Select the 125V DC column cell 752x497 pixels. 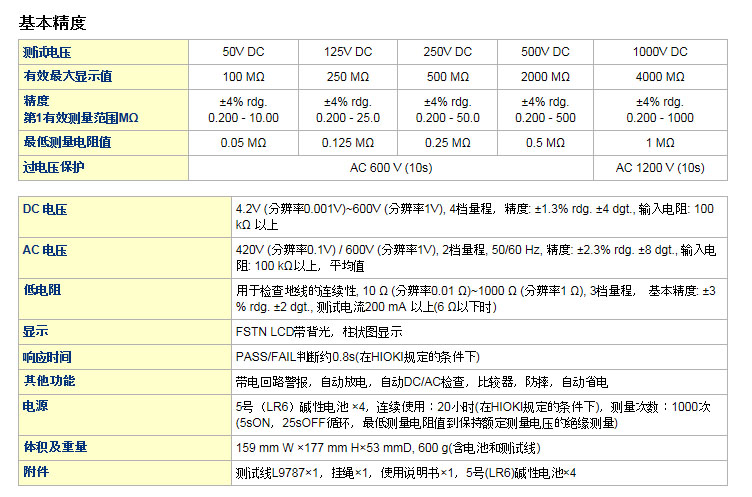(347, 52)
